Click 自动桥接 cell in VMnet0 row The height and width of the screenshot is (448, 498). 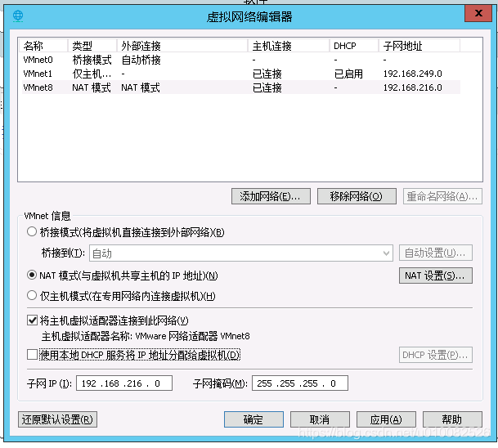click(x=141, y=60)
